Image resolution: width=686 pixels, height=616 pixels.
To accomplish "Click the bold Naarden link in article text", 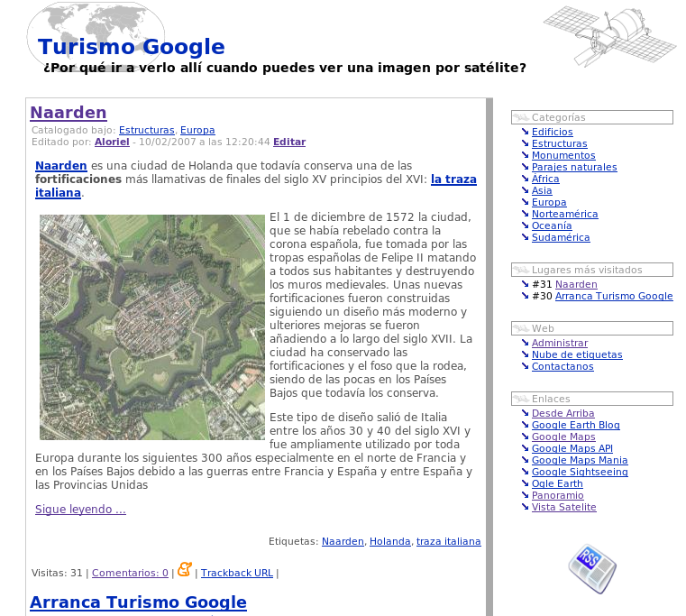I will click(x=61, y=165).
